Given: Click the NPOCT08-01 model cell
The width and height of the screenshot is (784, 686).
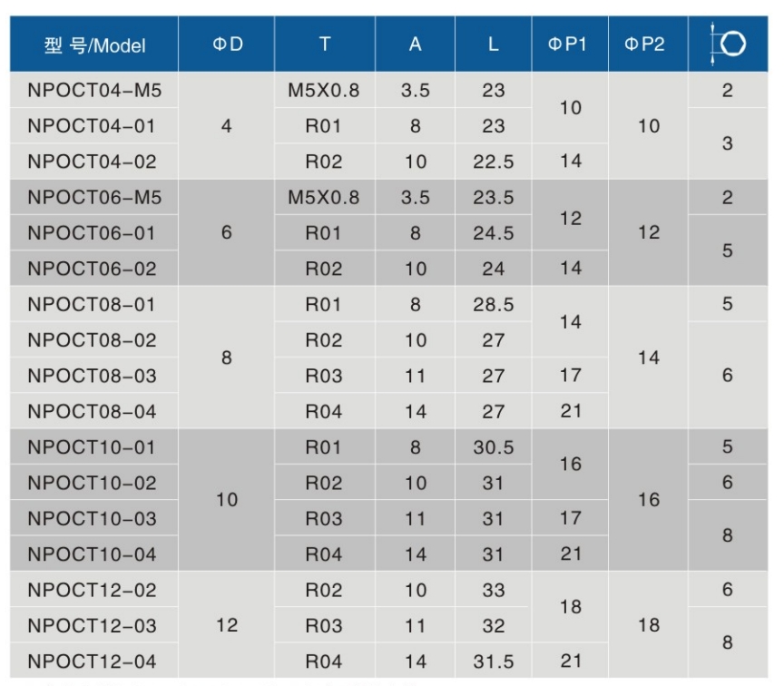Looking at the screenshot, I should [93, 304].
